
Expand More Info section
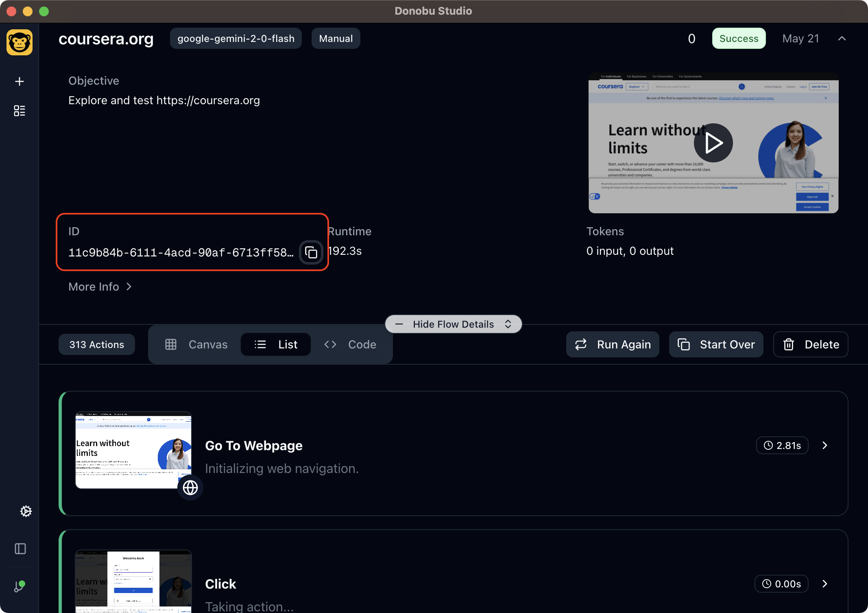100,287
